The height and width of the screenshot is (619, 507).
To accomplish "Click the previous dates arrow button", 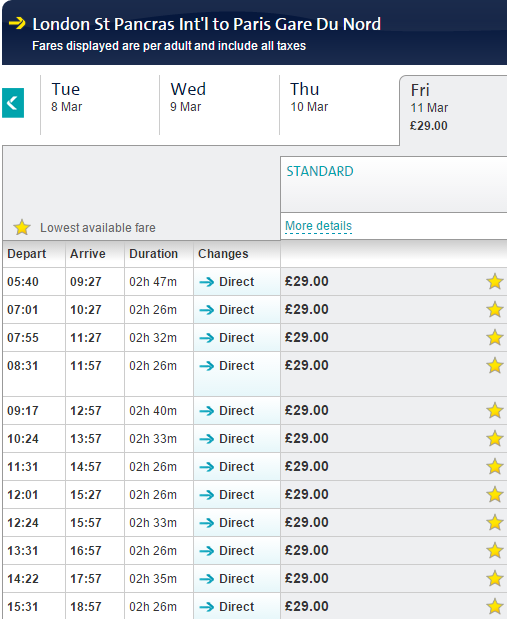I will tap(13, 103).
